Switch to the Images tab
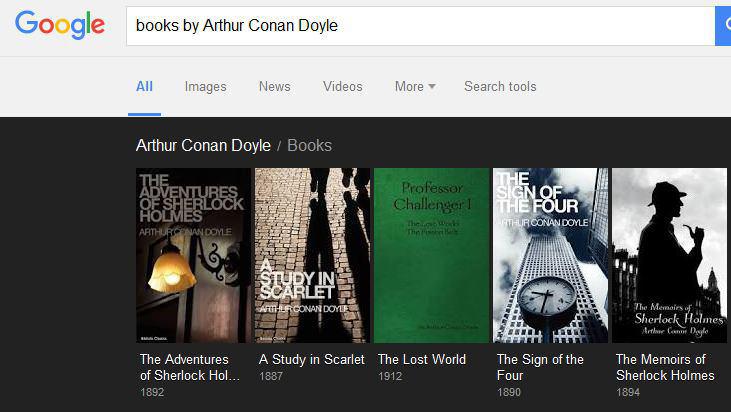 click(205, 87)
